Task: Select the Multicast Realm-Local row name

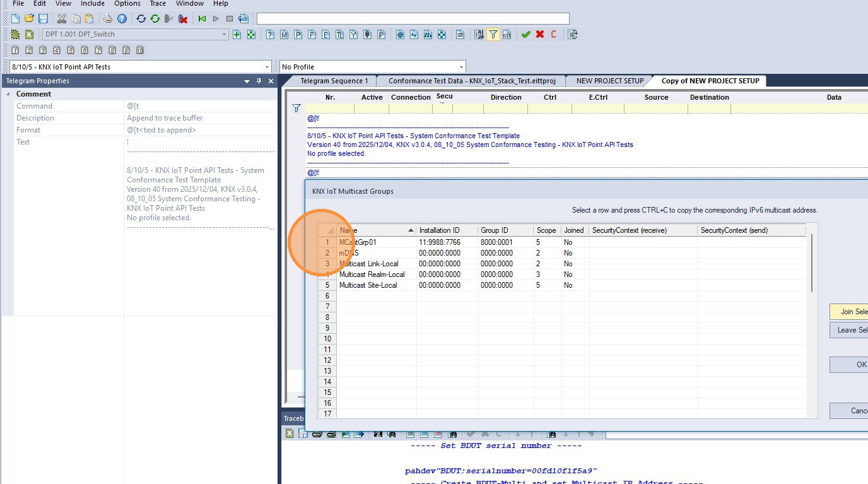Action: click(x=372, y=274)
